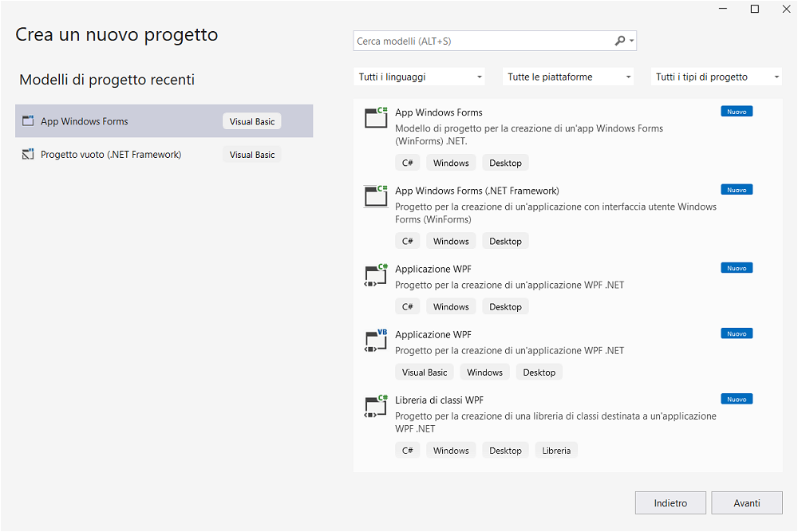This screenshot has width=798, height=532.
Task: Click Desktop tag under Libreria di classi WPF
Action: coord(505,451)
